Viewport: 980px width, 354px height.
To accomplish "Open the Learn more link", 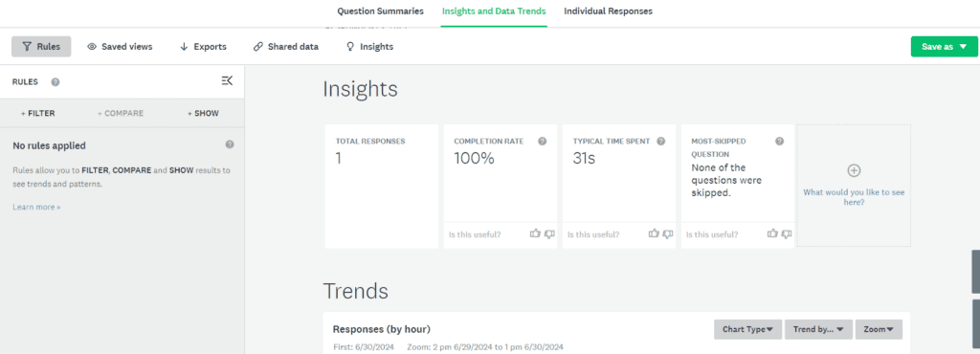I will point(37,207).
